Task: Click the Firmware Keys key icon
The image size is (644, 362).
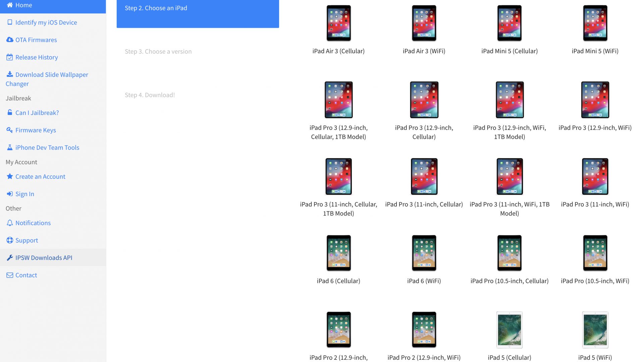Action: (x=10, y=130)
